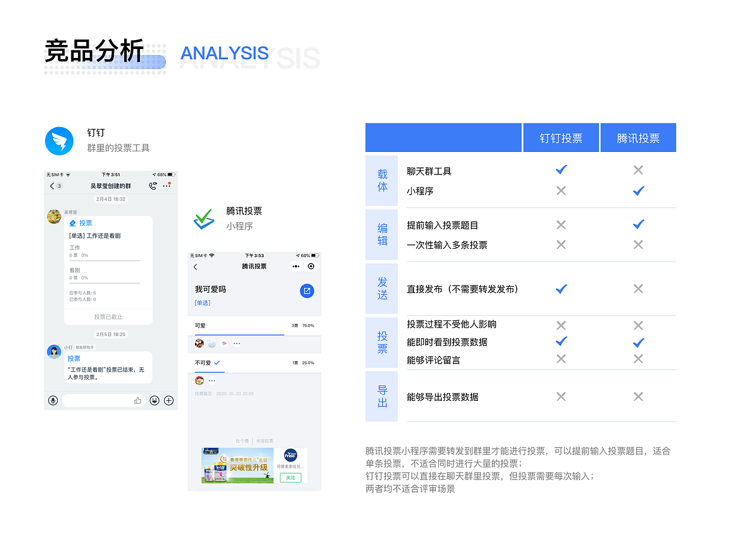The width and height of the screenshot is (756, 535).
Task: Click the 一次性输入多条投票 row label
Action: coord(447,245)
